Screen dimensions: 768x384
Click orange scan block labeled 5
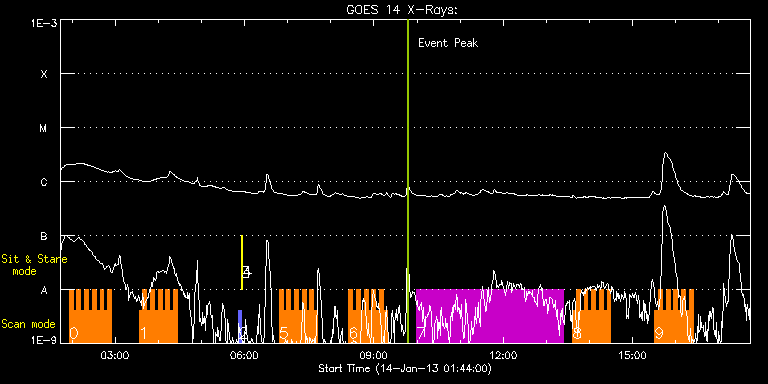pos(298,316)
